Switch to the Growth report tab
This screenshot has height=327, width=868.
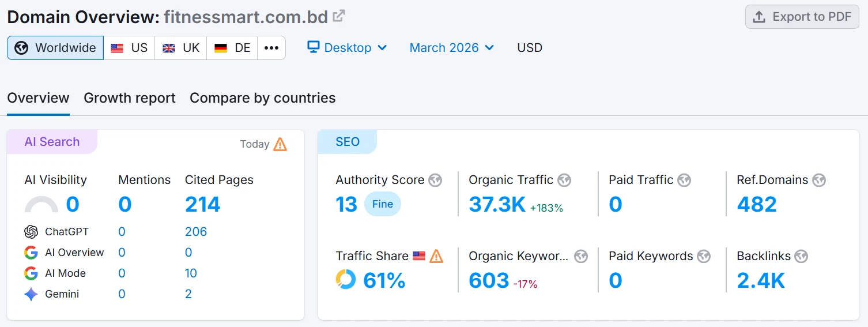pos(130,98)
